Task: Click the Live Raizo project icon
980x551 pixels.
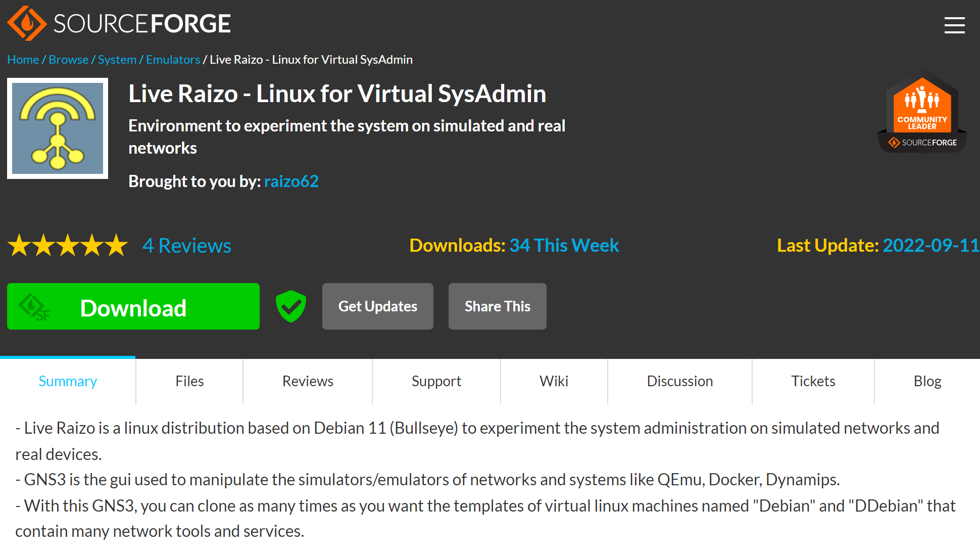Action: [58, 128]
